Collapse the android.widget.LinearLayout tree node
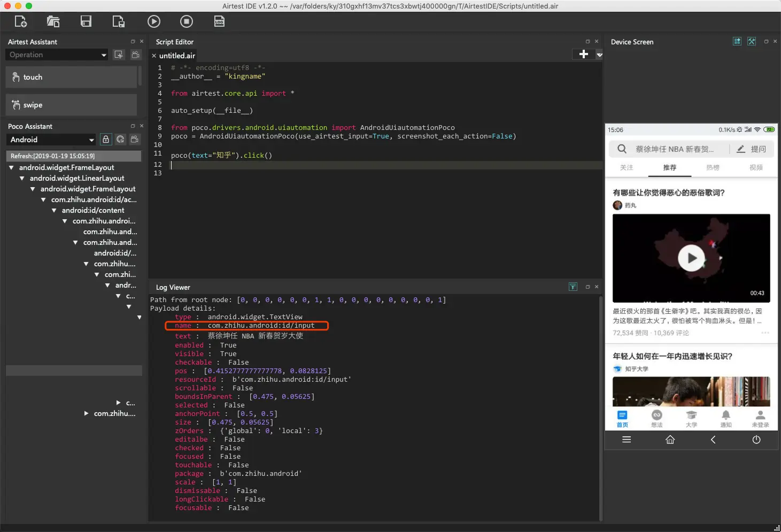 [x=22, y=178]
